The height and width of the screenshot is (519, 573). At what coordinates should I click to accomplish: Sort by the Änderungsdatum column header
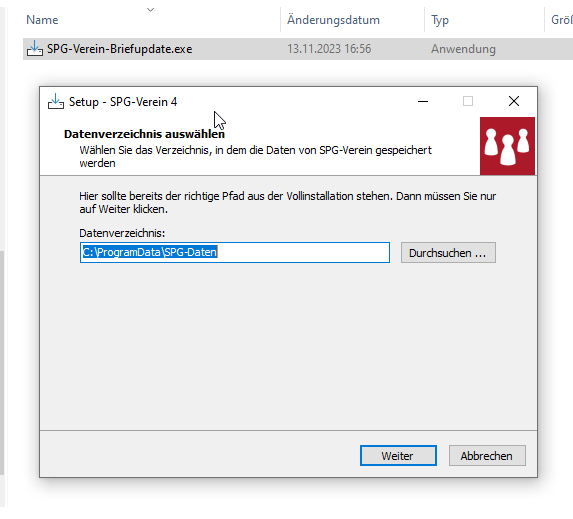point(333,20)
